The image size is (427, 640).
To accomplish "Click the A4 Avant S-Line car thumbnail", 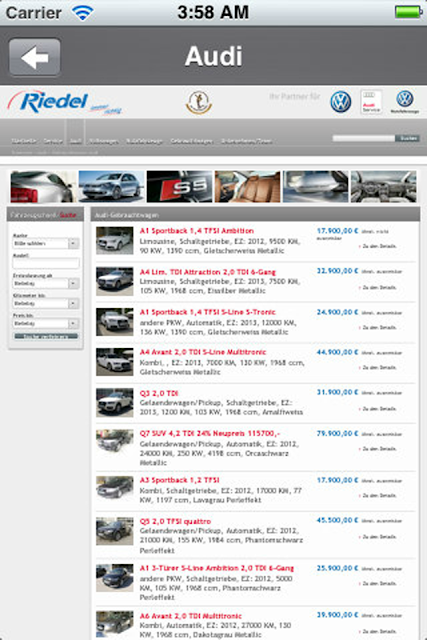I will pyautogui.click(x=115, y=362).
